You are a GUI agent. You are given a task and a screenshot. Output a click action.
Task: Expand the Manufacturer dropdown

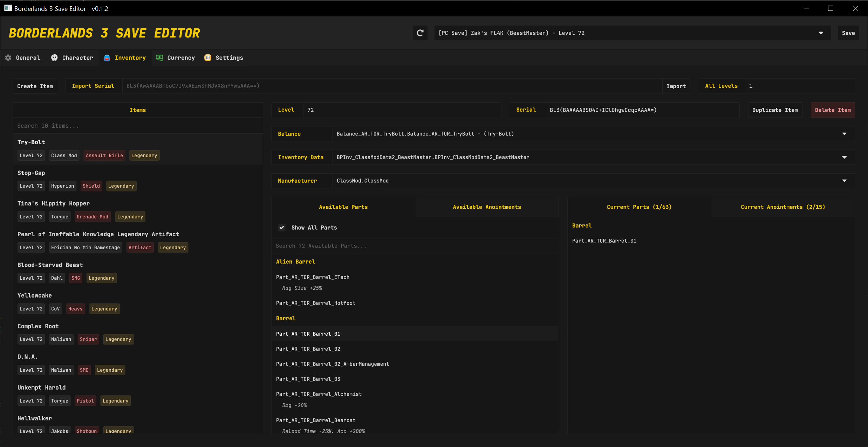(x=844, y=181)
